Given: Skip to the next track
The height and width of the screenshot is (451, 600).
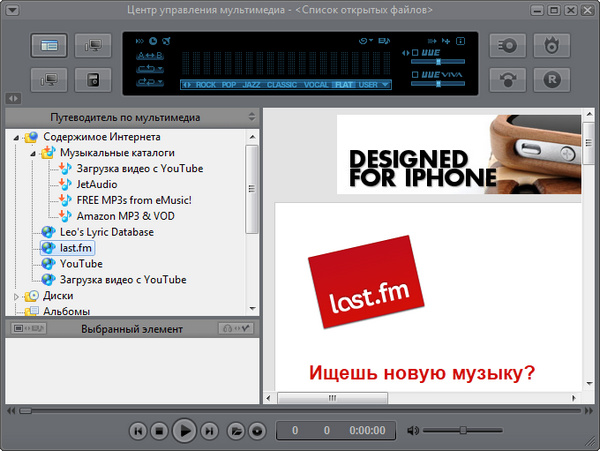Looking at the screenshot, I should click(209, 431).
